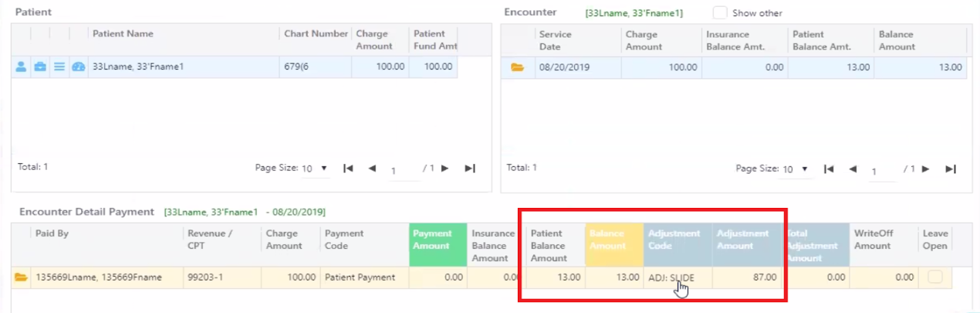Open the folder icon for encounter 08/20/2019
Screen dimensions: 980x313
(518, 67)
